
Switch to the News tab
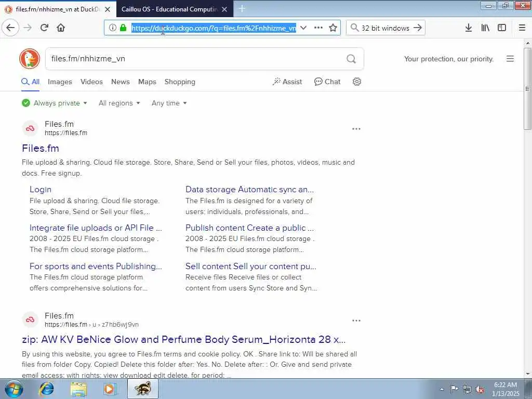click(121, 82)
